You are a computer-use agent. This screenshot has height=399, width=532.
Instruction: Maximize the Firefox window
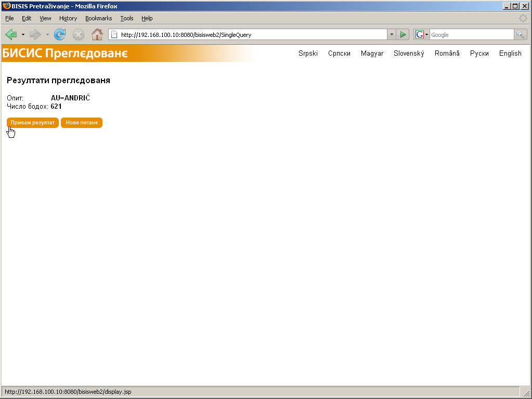pos(515,6)
